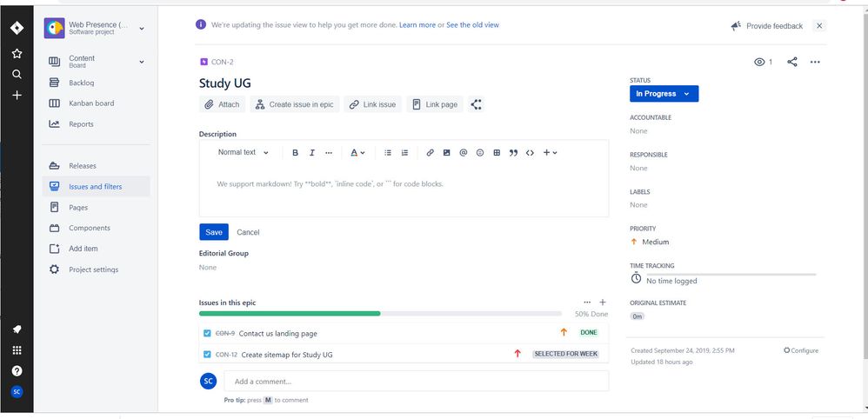This screenshot has height=419, width=868.
Task: Click the Add a comment field
Action: coord(417,382)
